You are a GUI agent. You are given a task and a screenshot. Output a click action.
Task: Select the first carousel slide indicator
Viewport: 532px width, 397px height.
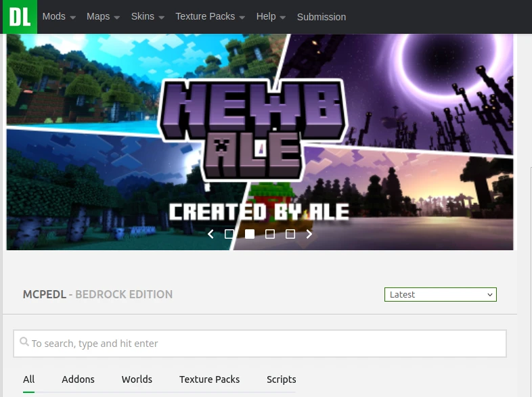(x=229, y=234)
